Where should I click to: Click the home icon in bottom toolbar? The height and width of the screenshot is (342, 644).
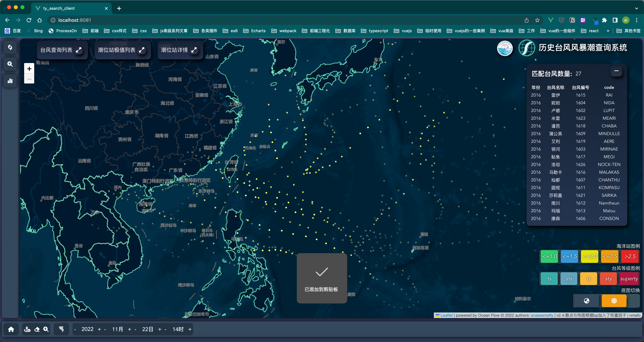tap(11, 329)
